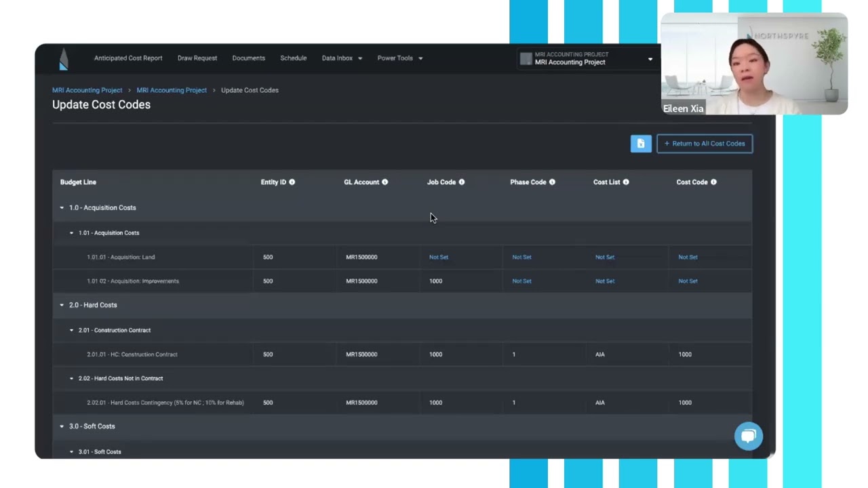Click Phase Code 1 for Hard Costs Contingency
Viewport: 868px width, 488px height.
click(x=514, y=403)
